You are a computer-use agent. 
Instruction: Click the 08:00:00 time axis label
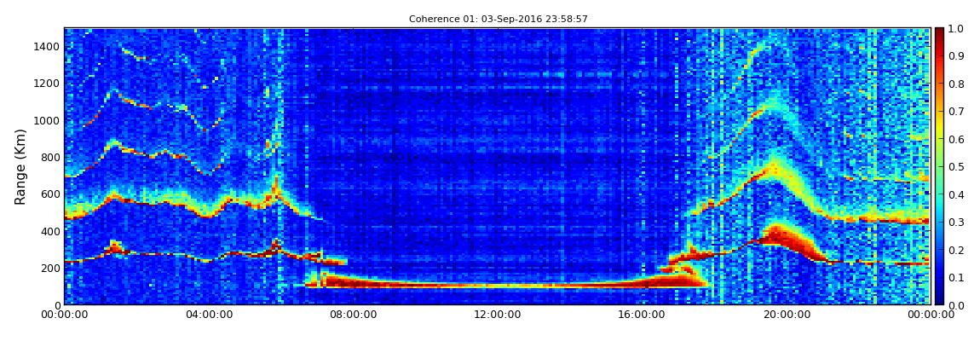click(x=355, y=315)
